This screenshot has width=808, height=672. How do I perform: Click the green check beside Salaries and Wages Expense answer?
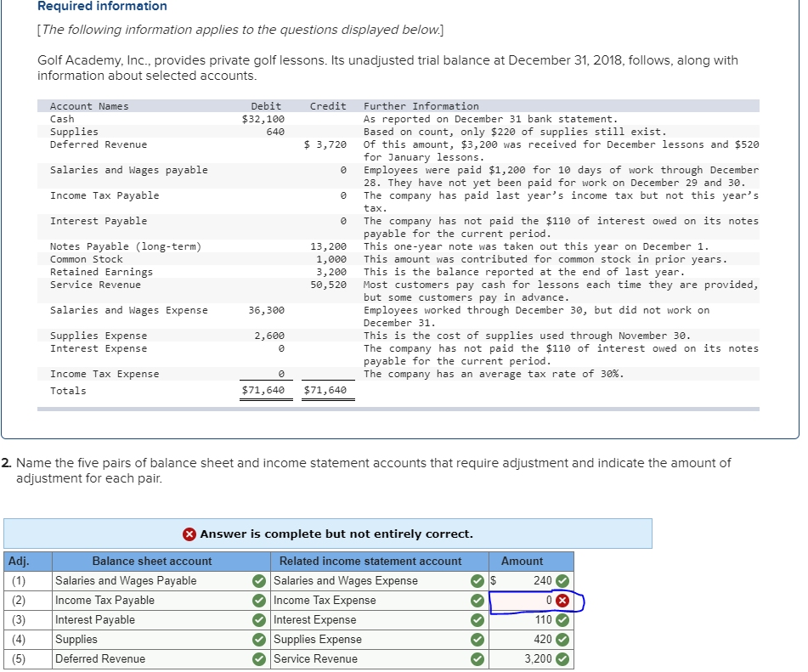[477, 581]
